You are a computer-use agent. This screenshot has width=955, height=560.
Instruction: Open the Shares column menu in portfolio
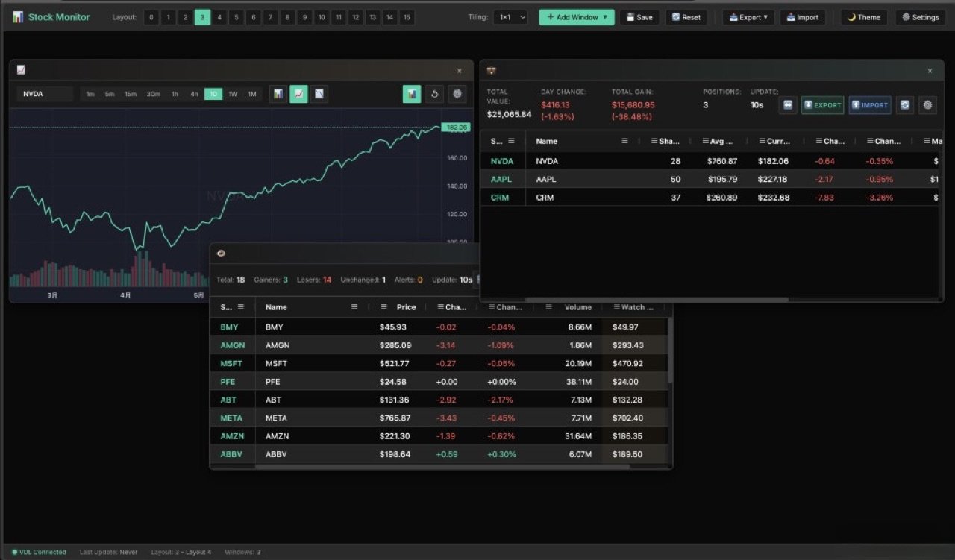[x=654, y=141]
